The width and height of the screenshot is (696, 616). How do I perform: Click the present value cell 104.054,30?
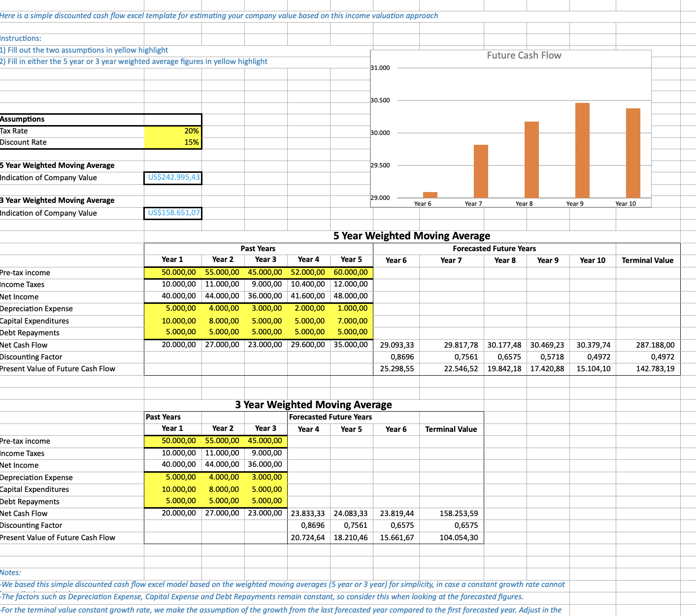pos(451,538)
